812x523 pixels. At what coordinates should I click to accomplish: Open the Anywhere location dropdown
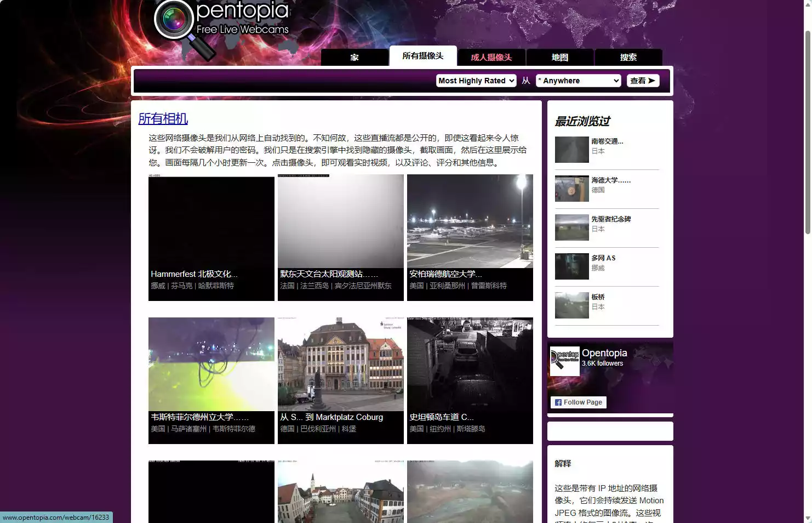tap(579, 81)
